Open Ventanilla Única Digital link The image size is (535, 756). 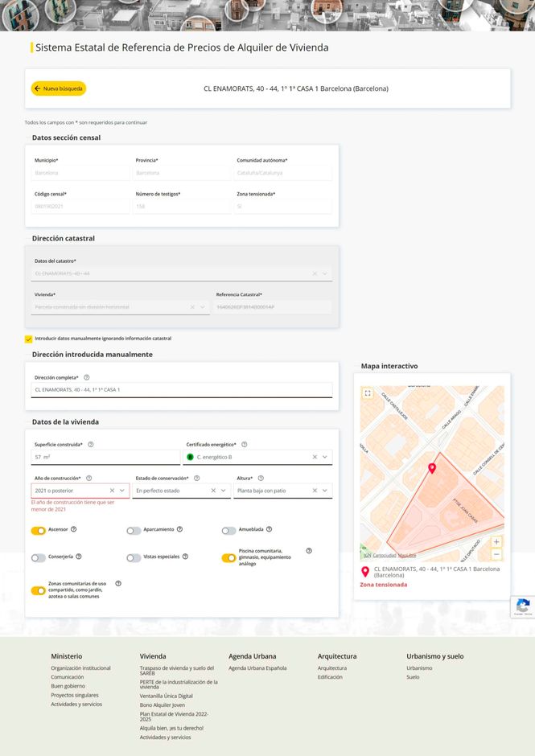167,696
